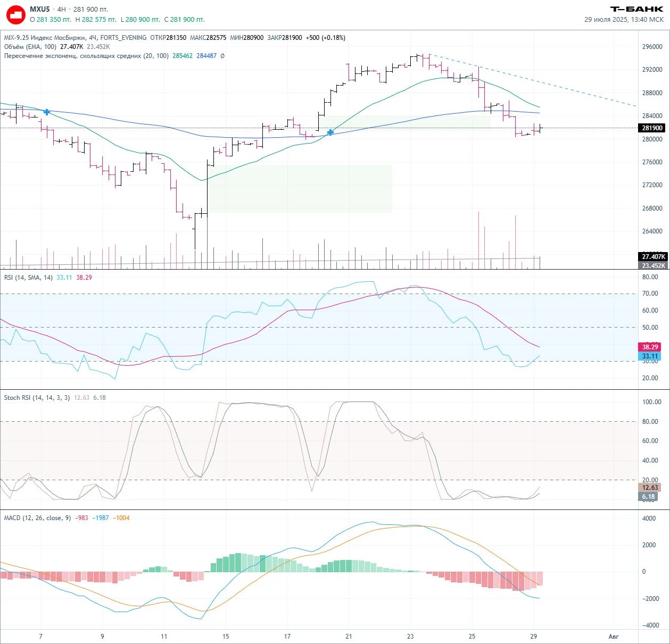Click the close value 'C 281 900 пт.'
Screen dimensions: 670x644
[x=185, y=20]
